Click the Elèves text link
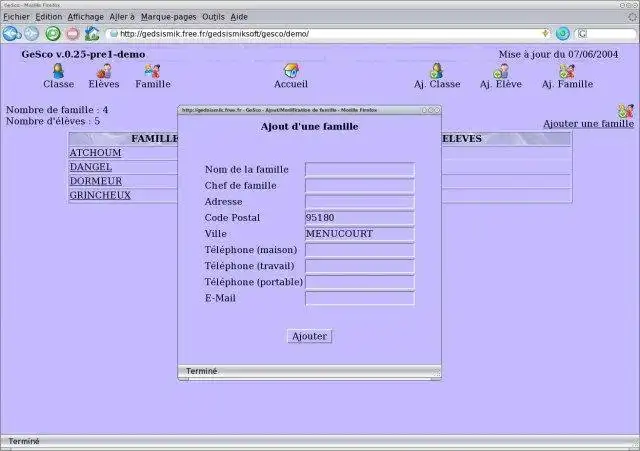Screen dimensions: 640x451 point(104,84)
